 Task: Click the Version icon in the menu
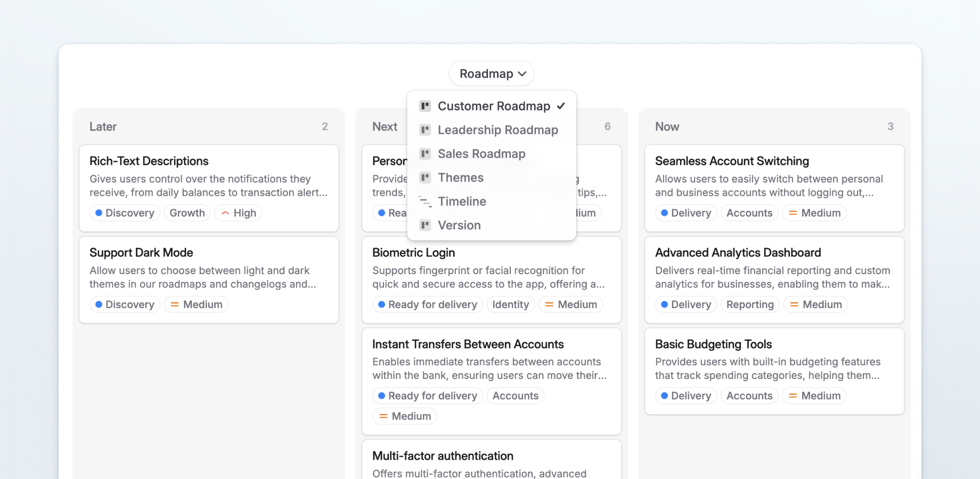point(425,225)
